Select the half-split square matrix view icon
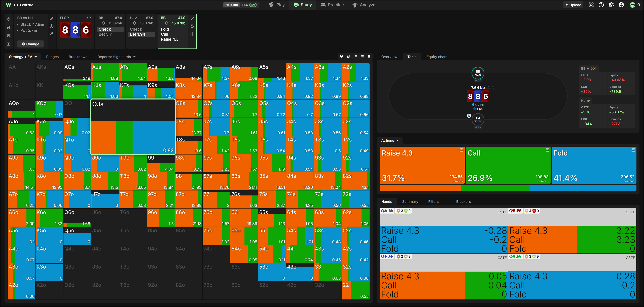 (348, 56)
